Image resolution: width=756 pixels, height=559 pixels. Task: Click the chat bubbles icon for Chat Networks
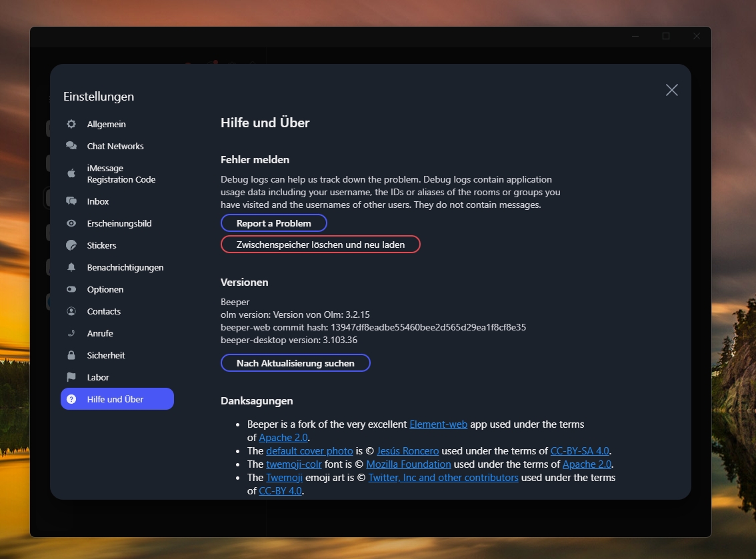(x=71, y=145)
